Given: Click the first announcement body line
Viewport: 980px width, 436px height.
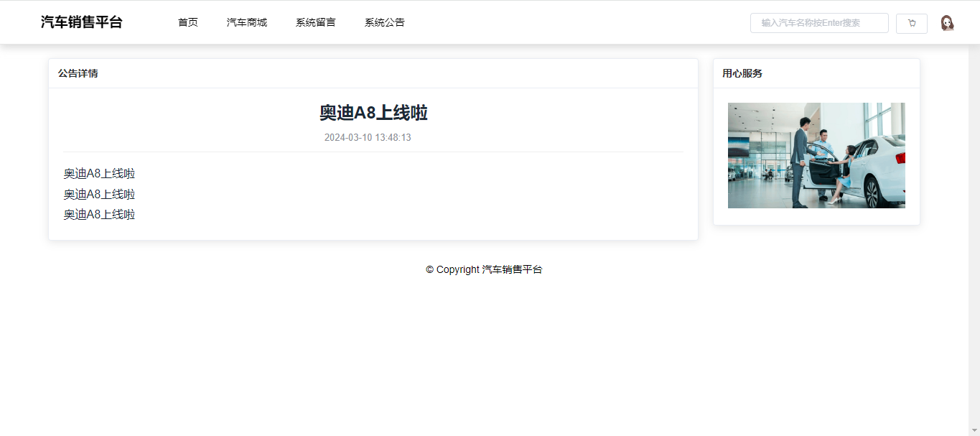Looking at the screenshot, I should 99,174.
